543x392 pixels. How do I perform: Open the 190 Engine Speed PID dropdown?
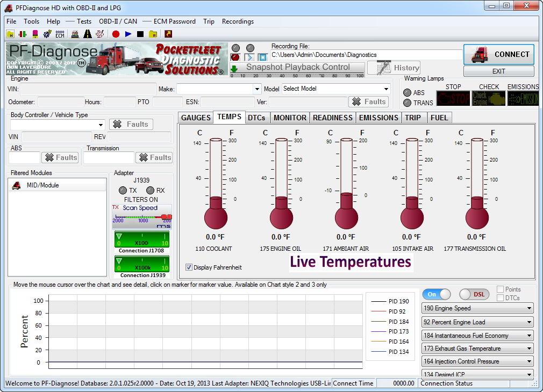477,308
